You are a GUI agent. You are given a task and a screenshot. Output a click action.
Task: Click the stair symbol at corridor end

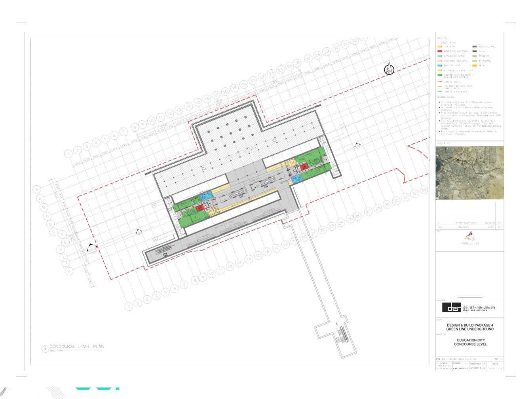point(342,335)
